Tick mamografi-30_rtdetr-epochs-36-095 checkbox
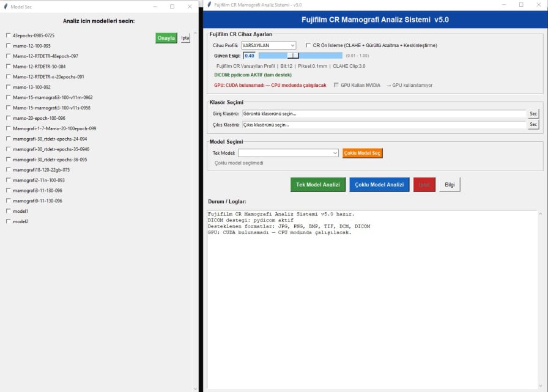548x392 pixels. (8, 160)
